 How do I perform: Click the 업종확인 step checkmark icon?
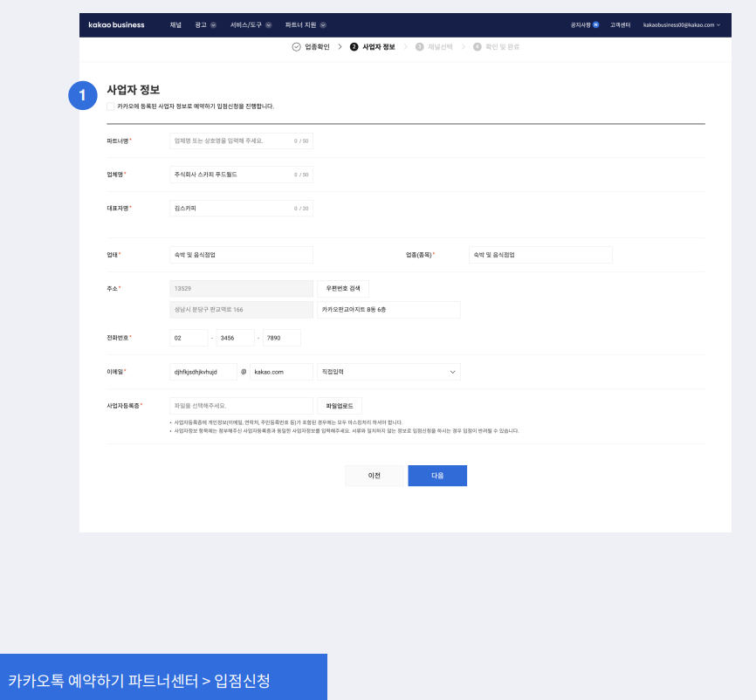(297, 46)
